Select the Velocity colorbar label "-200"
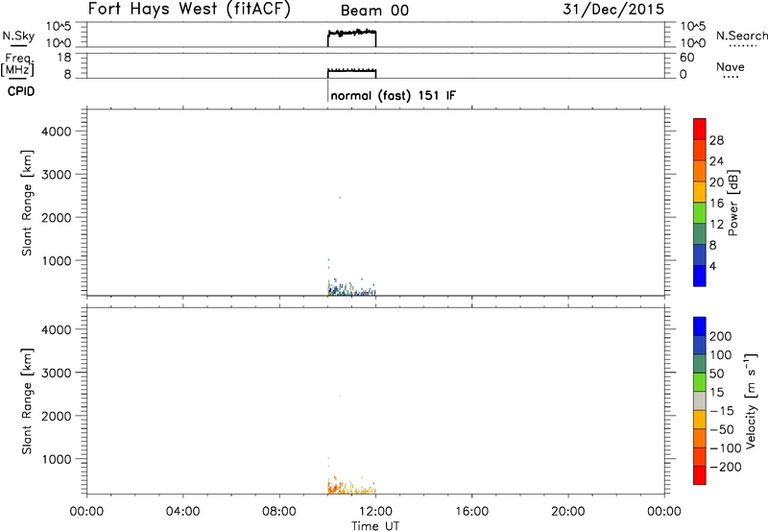The image size is (768, 532). [x=726, y=467]
